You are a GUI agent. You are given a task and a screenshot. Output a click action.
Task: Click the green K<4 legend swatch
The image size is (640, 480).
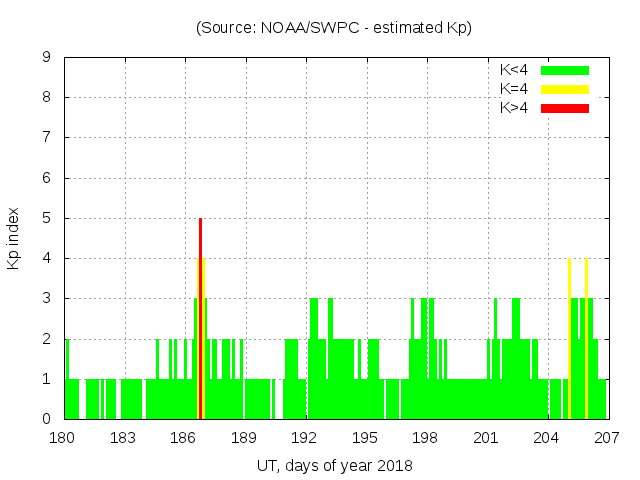point(565,70)
